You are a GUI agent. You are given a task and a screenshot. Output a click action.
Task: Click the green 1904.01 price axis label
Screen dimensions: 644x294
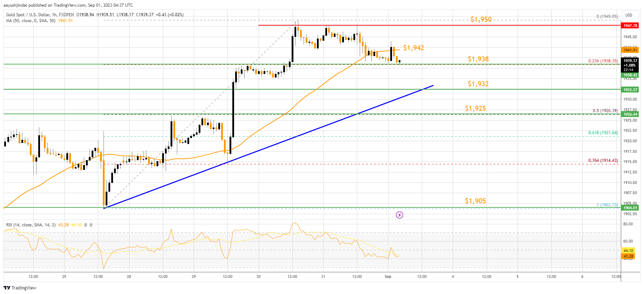(x=630, y=208)
